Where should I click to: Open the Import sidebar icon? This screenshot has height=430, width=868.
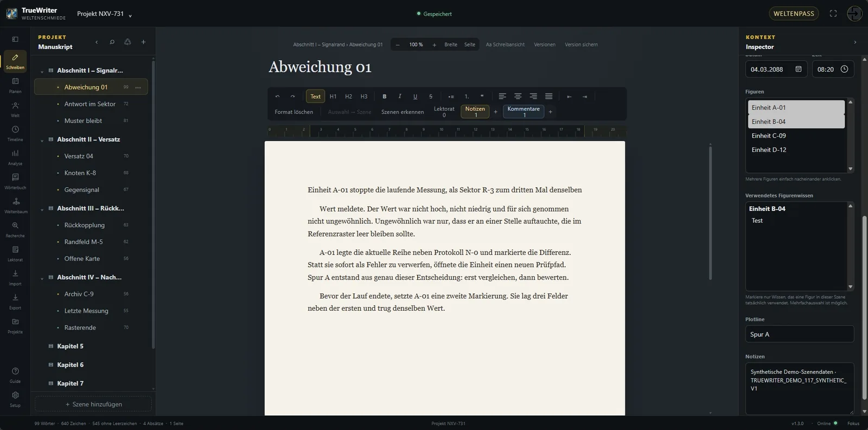pyautogui.click(x=15, y=278)
